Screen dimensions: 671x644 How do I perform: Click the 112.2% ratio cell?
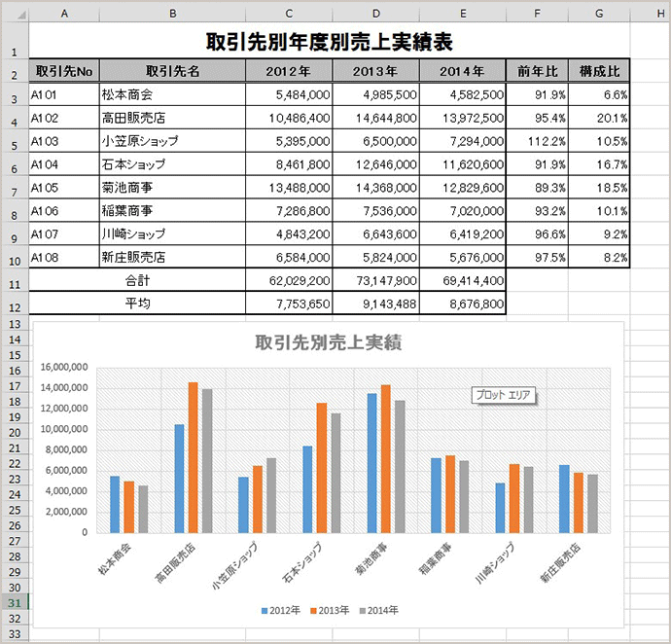[x=537, y=141]
